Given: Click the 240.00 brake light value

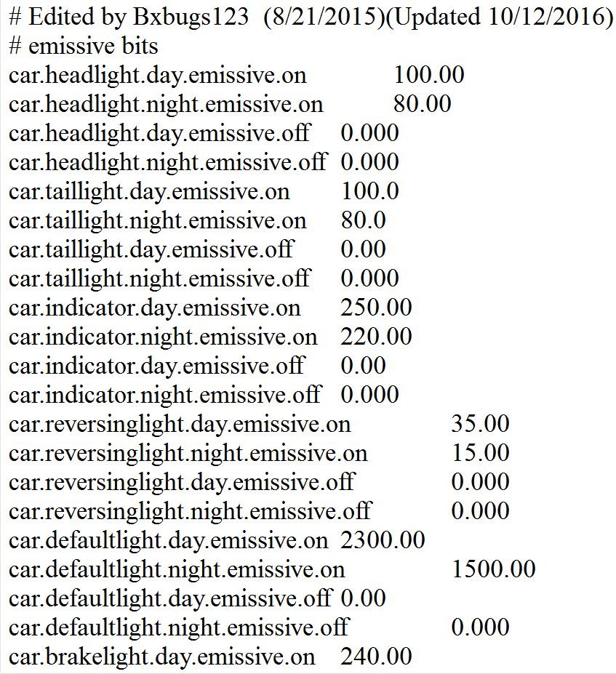Looking at the screenshot, I should click(376, 657).
